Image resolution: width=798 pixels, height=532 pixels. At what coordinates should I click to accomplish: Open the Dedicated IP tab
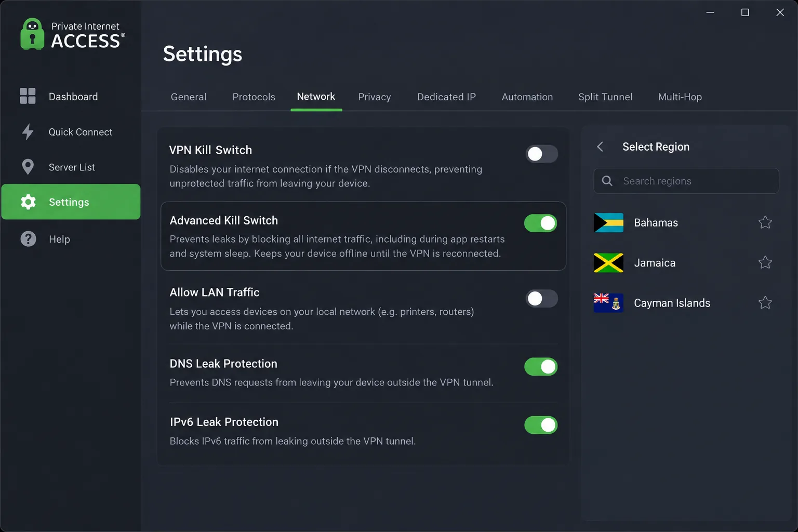(446, 97)
